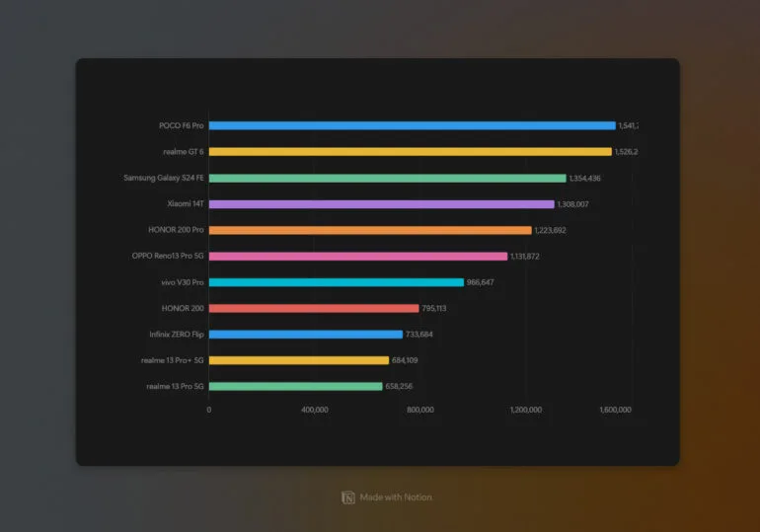Click the Notion logo icon

point(348,497)
